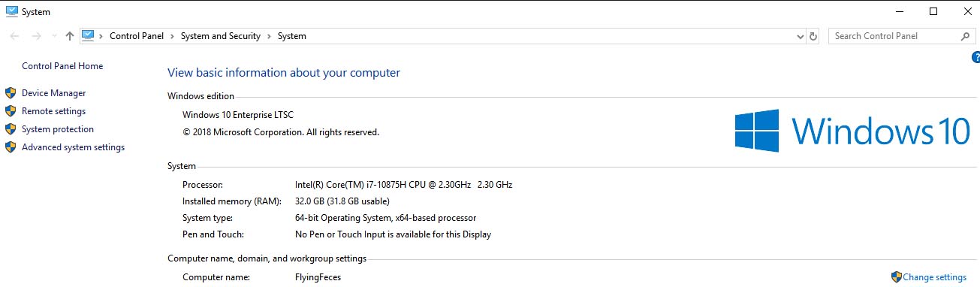Click the shield icon beside Device Manager
The image size is (980, 287).
tap(11, 93)
